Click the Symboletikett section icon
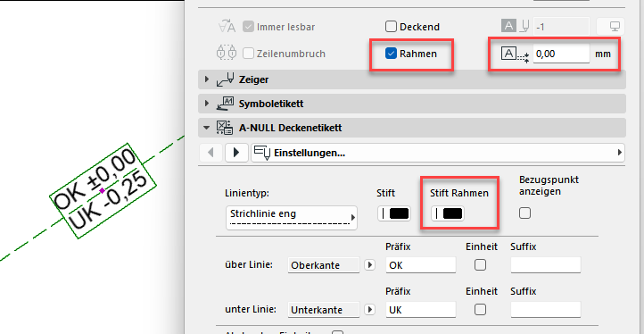 (x=225, y=104)
